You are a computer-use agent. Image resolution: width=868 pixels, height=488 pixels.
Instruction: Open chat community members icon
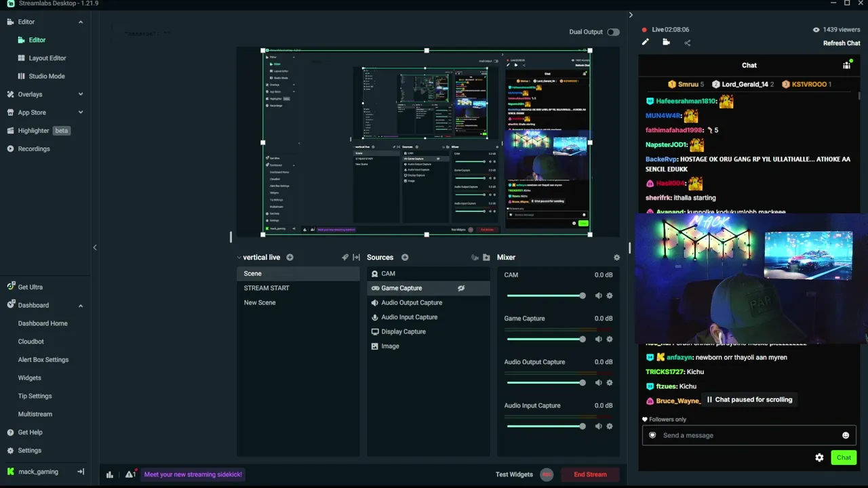coord(846,65)
